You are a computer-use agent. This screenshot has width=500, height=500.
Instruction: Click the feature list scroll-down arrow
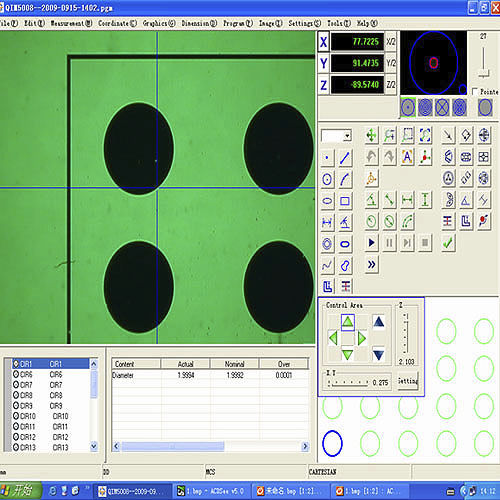tap(94, 446)
